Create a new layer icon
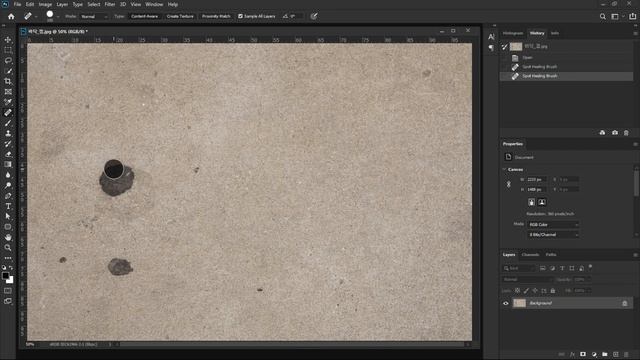Screen dimensions: 640x360 616,354
